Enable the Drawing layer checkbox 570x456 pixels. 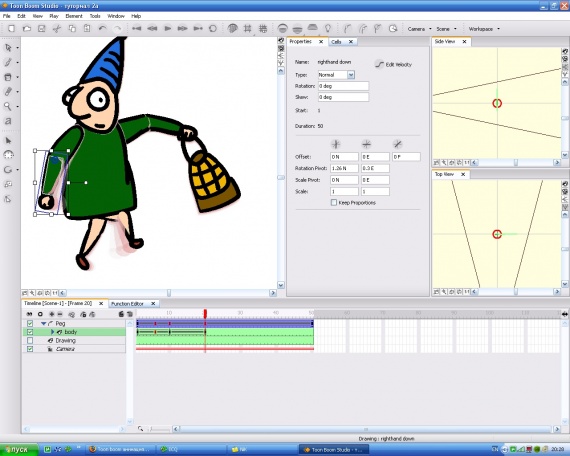pos(30,340)
